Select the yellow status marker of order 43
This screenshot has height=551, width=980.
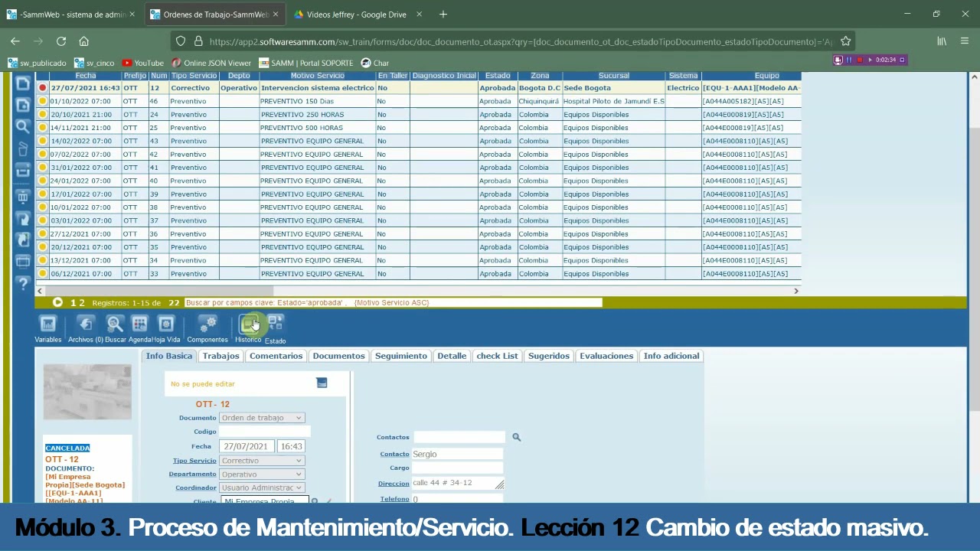43,141
